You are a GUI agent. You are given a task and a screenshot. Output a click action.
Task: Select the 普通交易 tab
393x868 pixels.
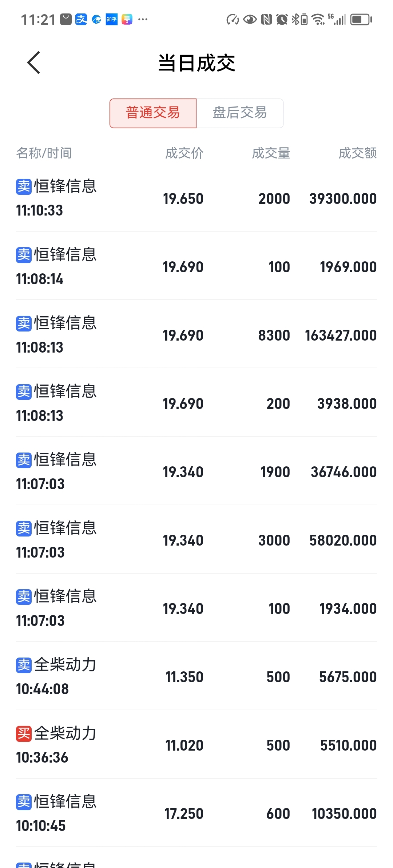[153, 113]
